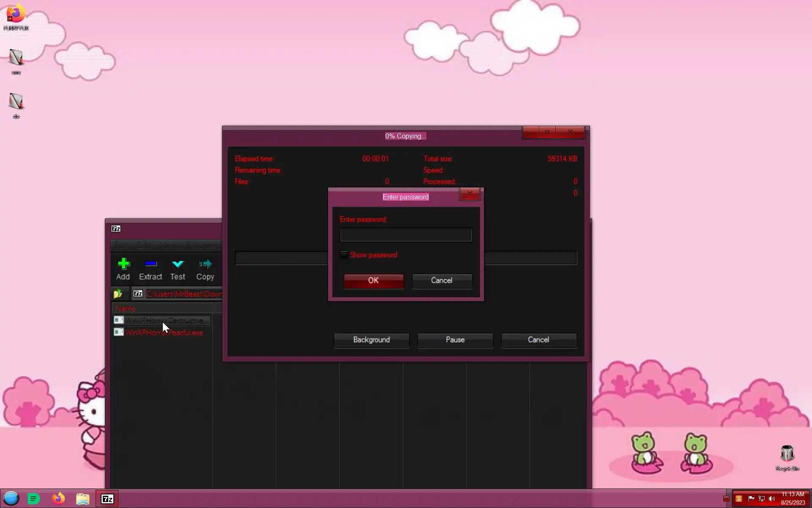Screen dimensions: 812x508
Task: Open the Firefox taskbar icon
Action: pyautogui.click(x=58, y=499)
